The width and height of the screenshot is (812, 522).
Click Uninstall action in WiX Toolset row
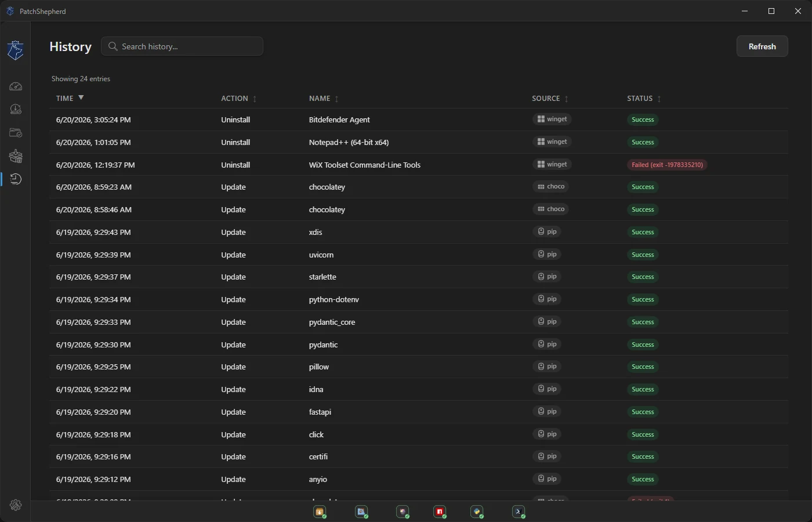point(235,165)
